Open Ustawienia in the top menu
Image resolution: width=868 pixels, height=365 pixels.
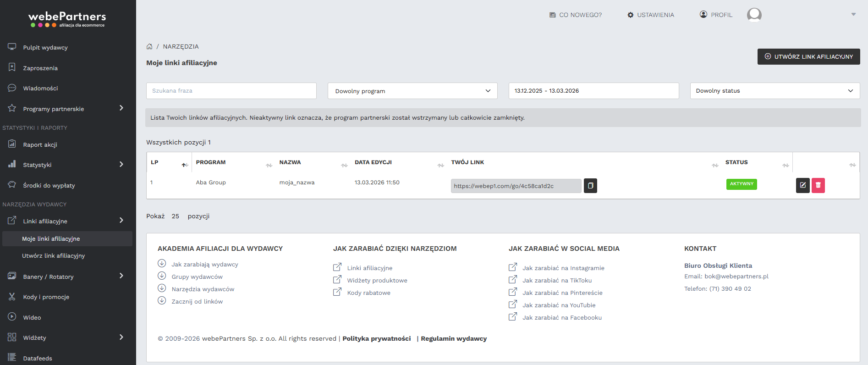[x=651, y=15]
